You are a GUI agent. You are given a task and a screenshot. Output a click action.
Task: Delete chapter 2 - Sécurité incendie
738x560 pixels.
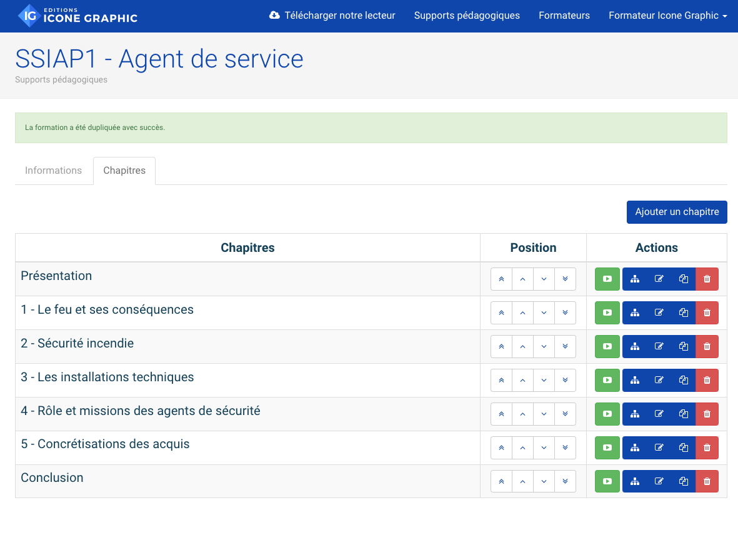[707, 346]
